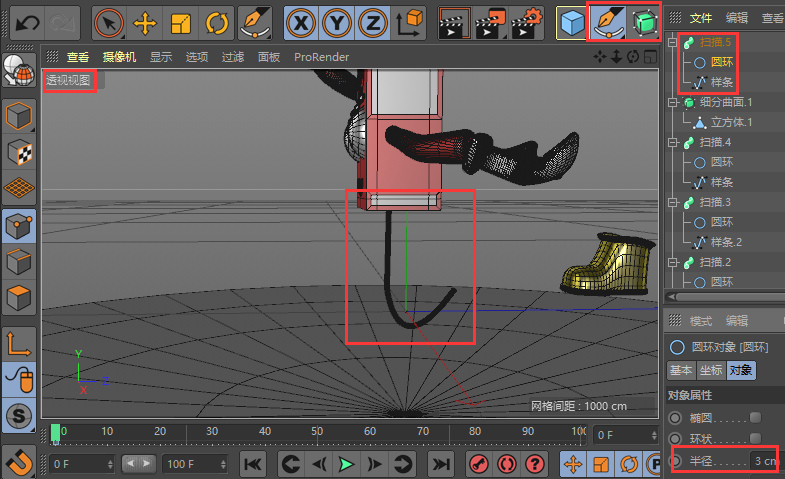The image size is (785, 479).
Task: Enable the Workplane grid mode
Action: 19,188
